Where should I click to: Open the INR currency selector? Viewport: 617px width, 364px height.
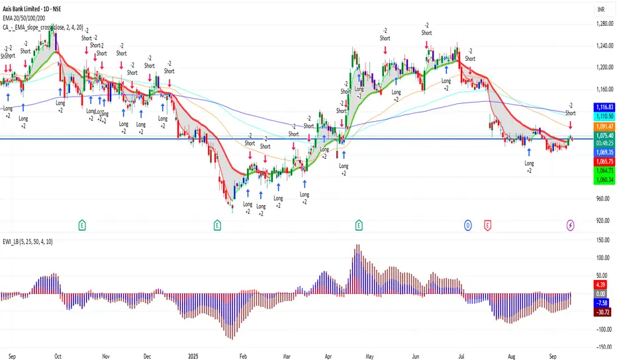pos(601,9)
